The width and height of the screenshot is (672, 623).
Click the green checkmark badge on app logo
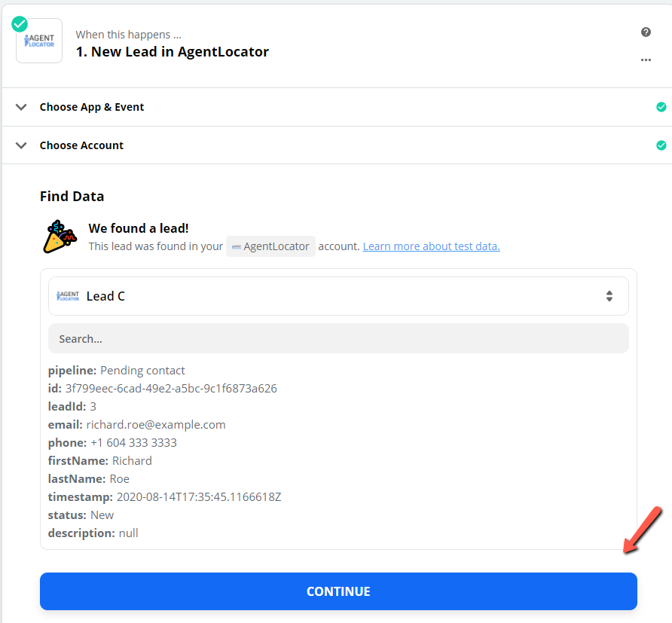click(20, 24)
